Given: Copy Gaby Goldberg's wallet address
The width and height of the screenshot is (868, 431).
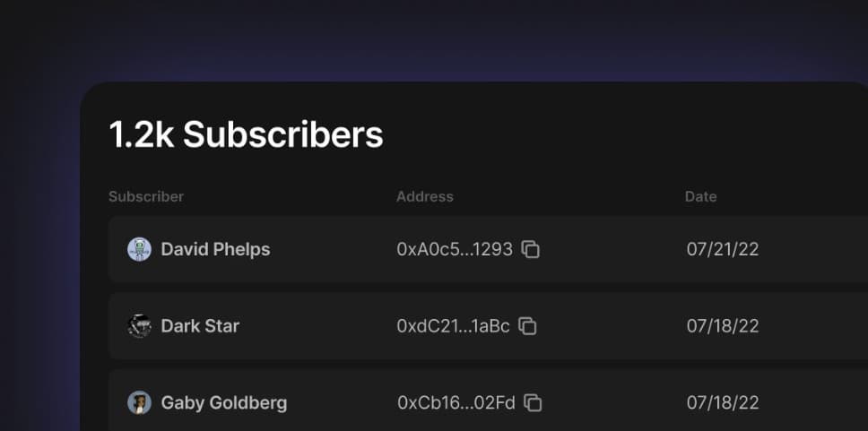Looking at the screenshot, I should [533, 403].
